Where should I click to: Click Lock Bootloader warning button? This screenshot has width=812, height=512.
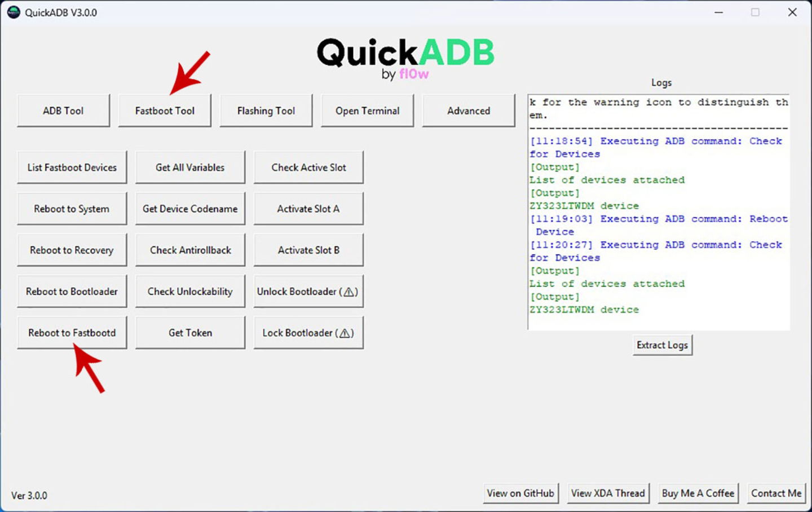(x=308, y=333)
